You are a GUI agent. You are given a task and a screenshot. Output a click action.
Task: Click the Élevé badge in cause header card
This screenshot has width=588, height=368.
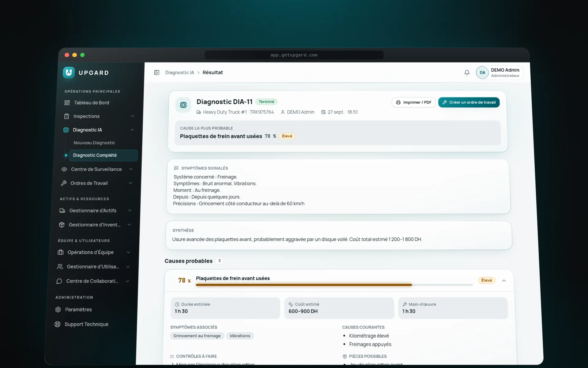click(287, 136)
